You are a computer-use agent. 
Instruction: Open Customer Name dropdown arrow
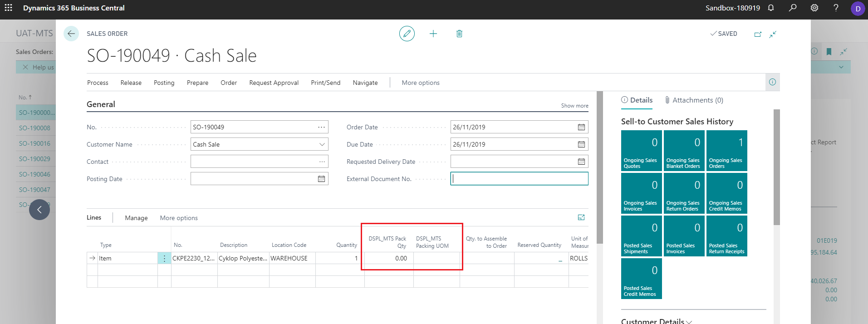click(322, 144)
